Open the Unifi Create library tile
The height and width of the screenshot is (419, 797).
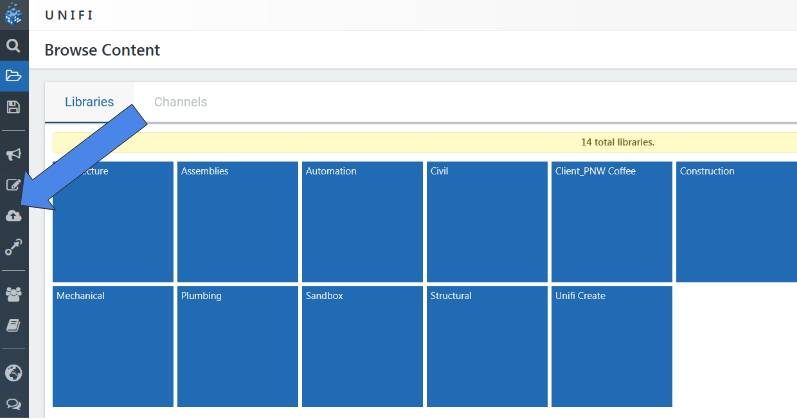[x=612, y=346]
